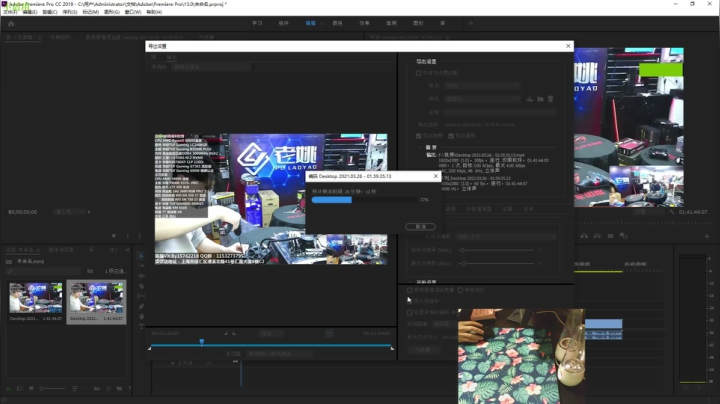Open the Source Scaling dropdown
The image size is (720, 404).
pyautogui.click(x=211, y=67)
